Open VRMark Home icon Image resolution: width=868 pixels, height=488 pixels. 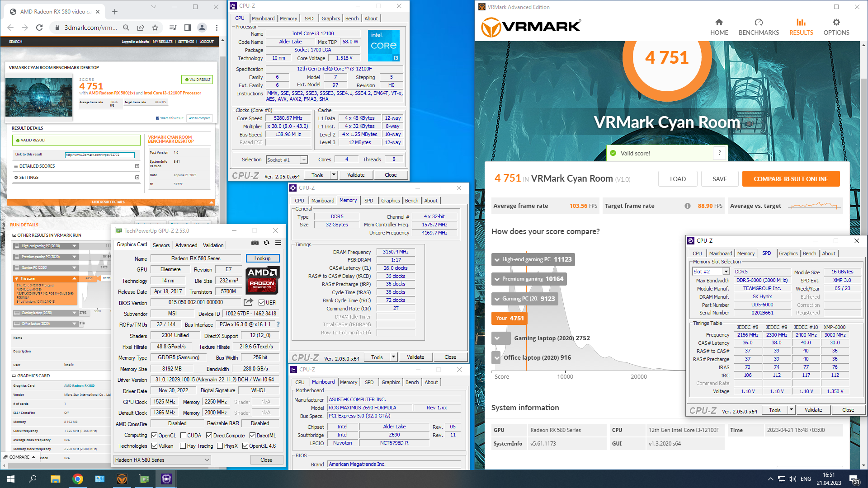(x=719, y=22)
